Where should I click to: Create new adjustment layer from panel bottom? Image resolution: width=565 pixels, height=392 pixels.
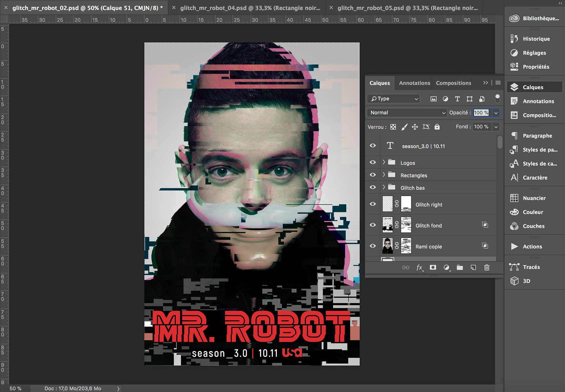446,268
